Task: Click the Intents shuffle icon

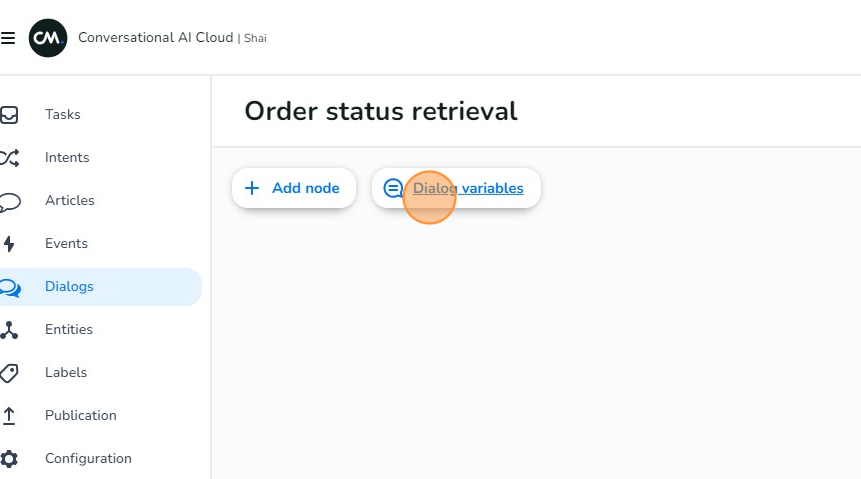Action: point(9,158)
